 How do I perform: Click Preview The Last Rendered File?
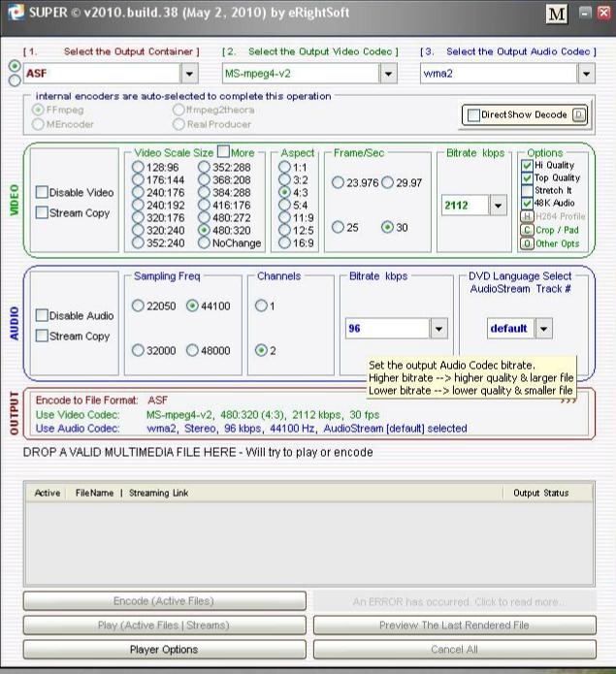coord(455,625)
